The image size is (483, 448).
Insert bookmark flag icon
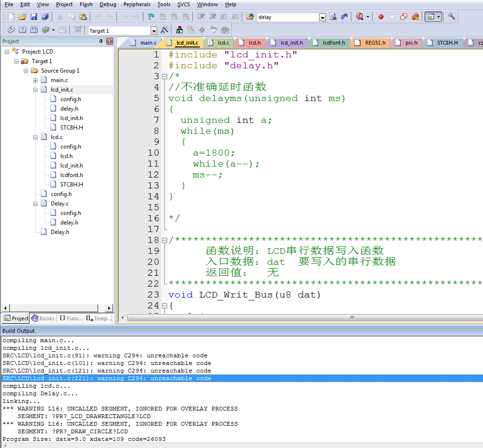point(151,17)
